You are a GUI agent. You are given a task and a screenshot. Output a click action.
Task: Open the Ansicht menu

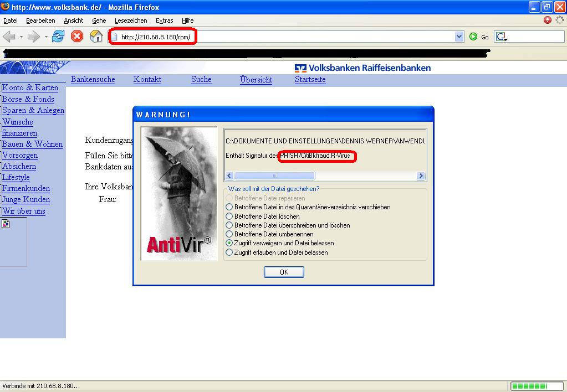pyautogui.click(x=73, y=20)
